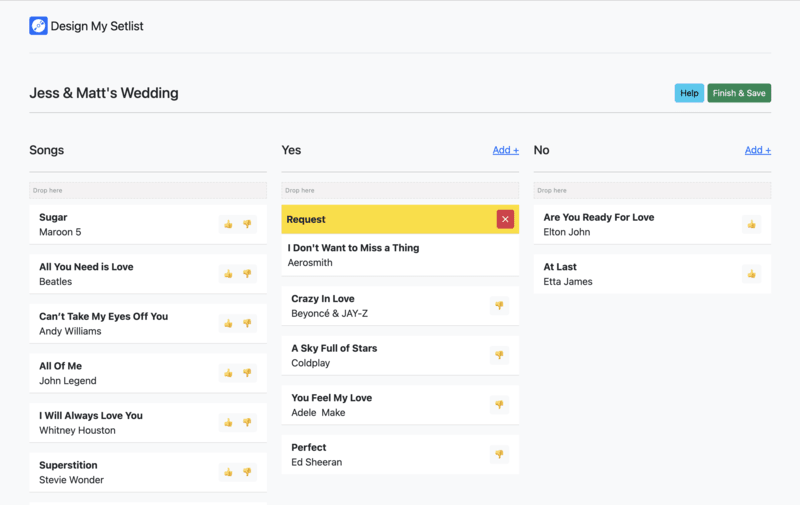This screenshot has width=800, height=505.
Task: Thumbs down Can't Take My Eyes Off You
Action: click(247, 323)
